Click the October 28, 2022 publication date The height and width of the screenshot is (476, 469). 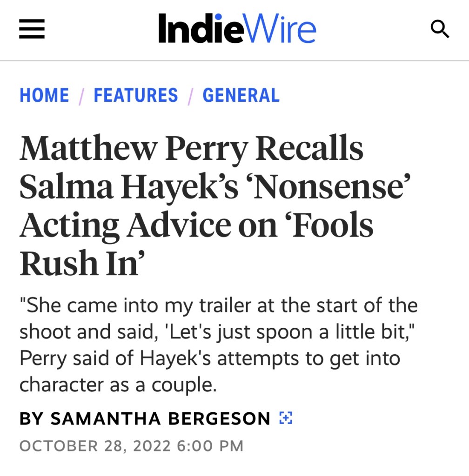point(131,446)
